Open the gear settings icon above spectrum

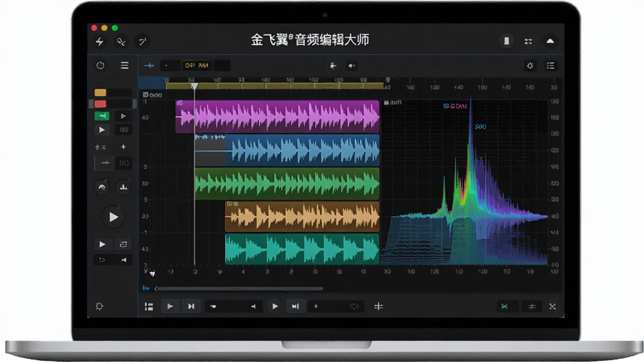pos(530,65)
